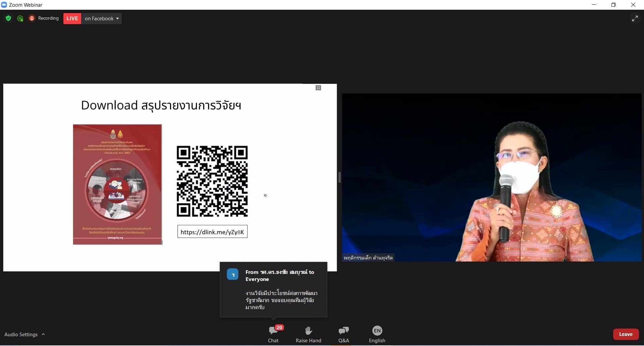Minimize the Zoom Webinar window
The width and height of the screenshot is (644, 346).
[x=594, y=5]
